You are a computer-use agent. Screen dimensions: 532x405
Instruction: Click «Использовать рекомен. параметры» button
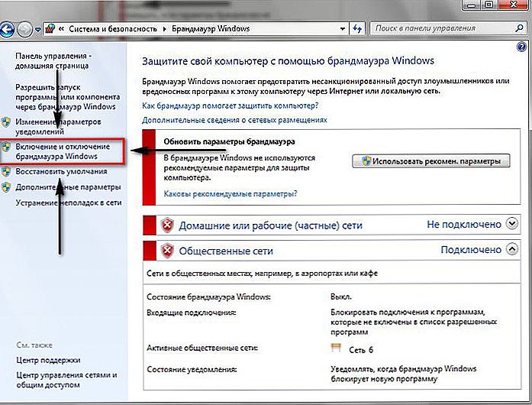coord(431,161)
